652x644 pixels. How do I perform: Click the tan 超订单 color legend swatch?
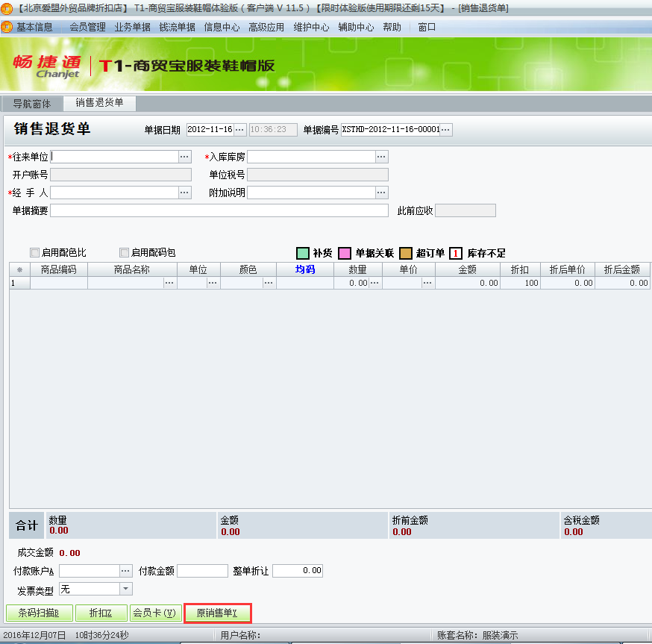(405, 253)
